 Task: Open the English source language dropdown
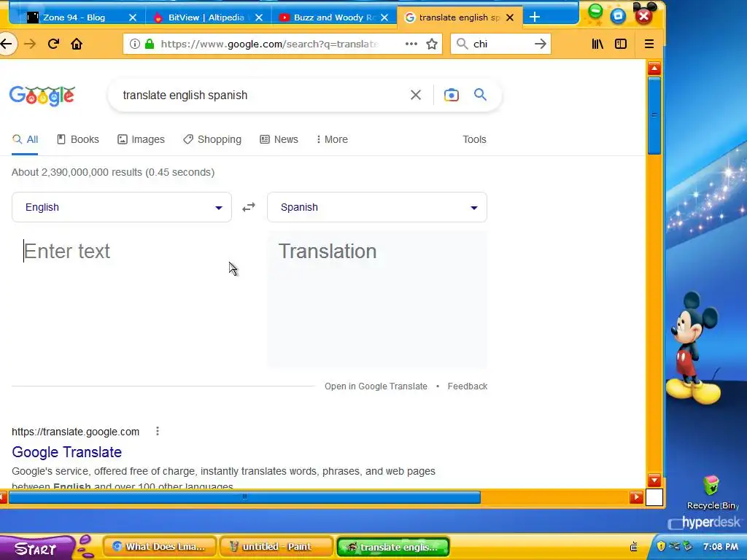coord(122,207)
